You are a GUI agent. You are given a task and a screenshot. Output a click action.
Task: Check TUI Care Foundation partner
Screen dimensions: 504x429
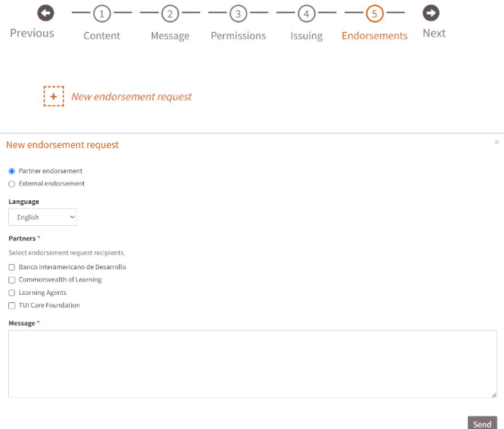pos(12,306)
